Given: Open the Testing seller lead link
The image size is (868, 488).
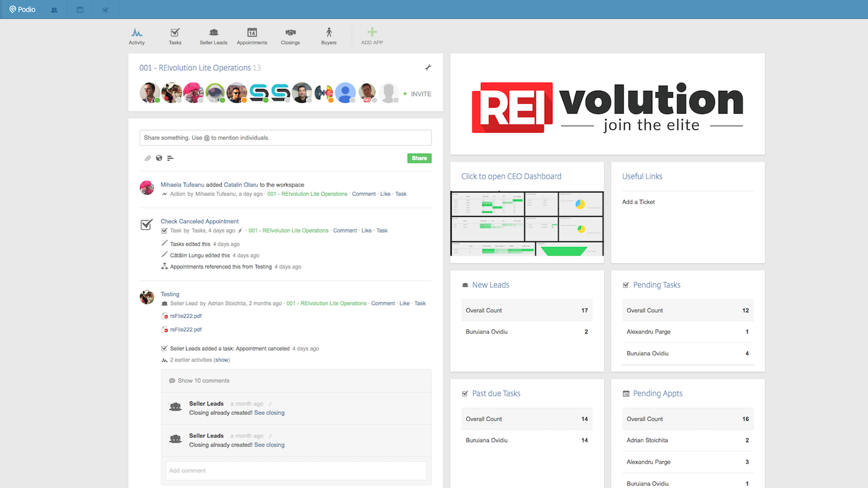Looking at the screenshot, I should click(170, 294).
